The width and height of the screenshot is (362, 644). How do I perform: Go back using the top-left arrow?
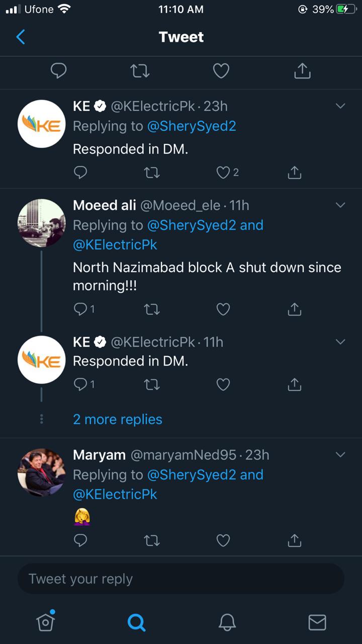(x=21, y=37)
